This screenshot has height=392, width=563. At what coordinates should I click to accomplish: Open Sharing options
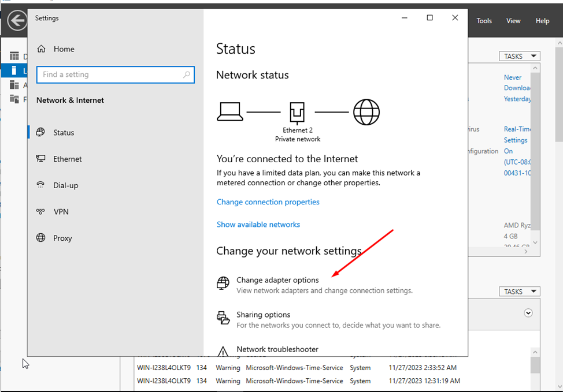(263, 315)
